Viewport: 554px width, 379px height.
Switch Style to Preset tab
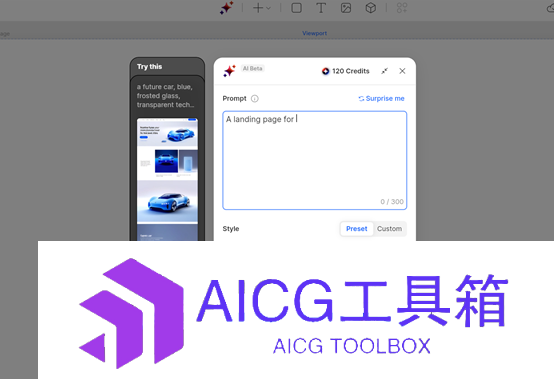(x=356, y=229)
